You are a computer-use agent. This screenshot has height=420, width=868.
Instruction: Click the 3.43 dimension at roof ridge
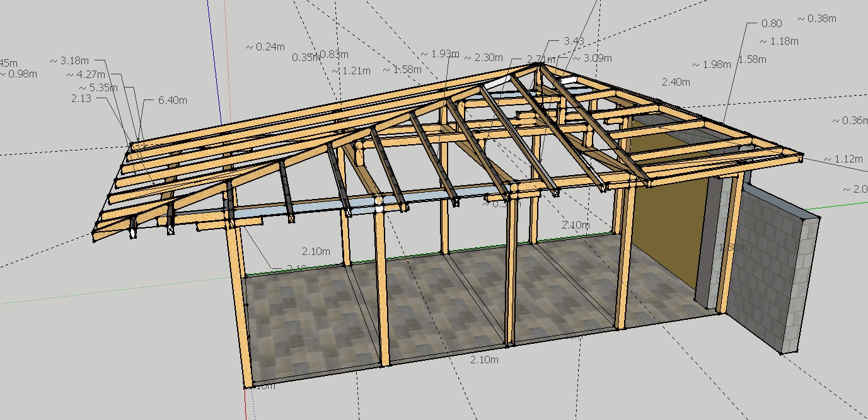tap(574, 41)
